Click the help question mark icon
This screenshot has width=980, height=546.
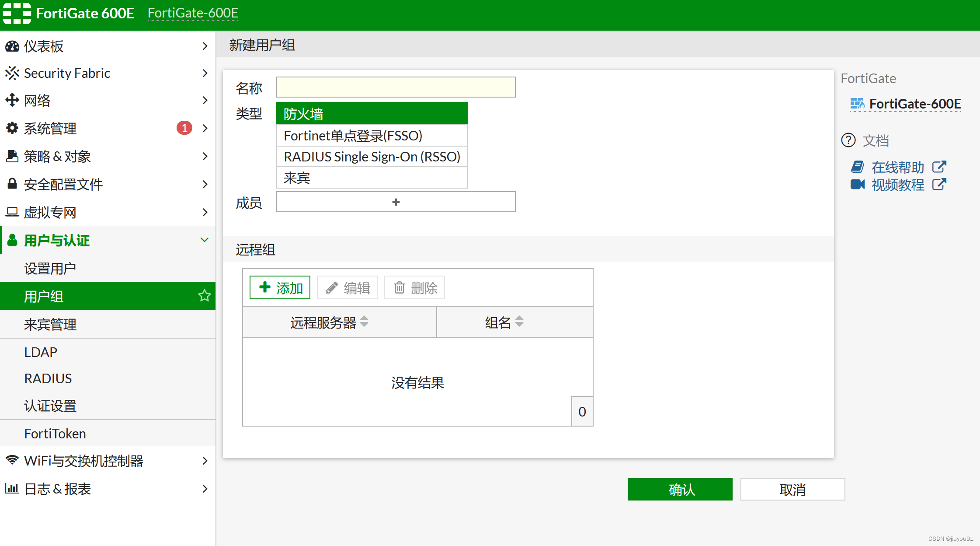pos(848,140)
